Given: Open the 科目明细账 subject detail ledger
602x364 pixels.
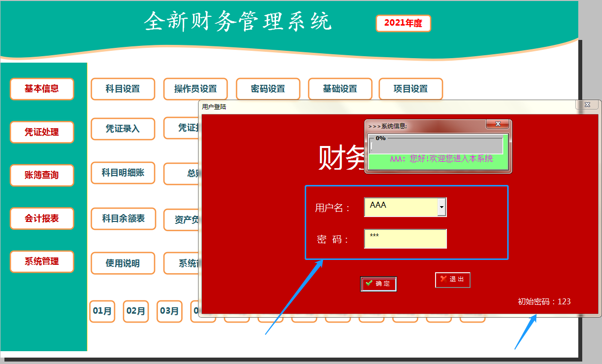Looking at the screenshot, I should 122,173.
